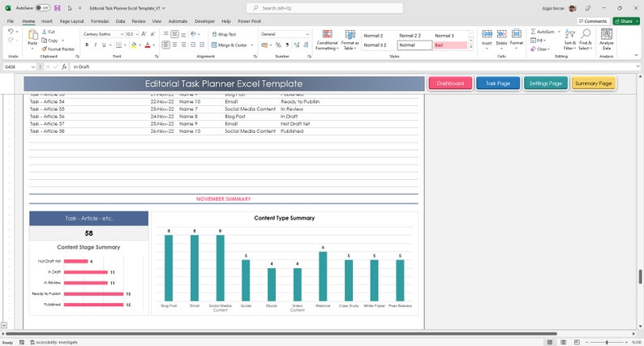The image size is (644, 346).
Task: Open the Fill dropdown
Action: tap(538, 41)
